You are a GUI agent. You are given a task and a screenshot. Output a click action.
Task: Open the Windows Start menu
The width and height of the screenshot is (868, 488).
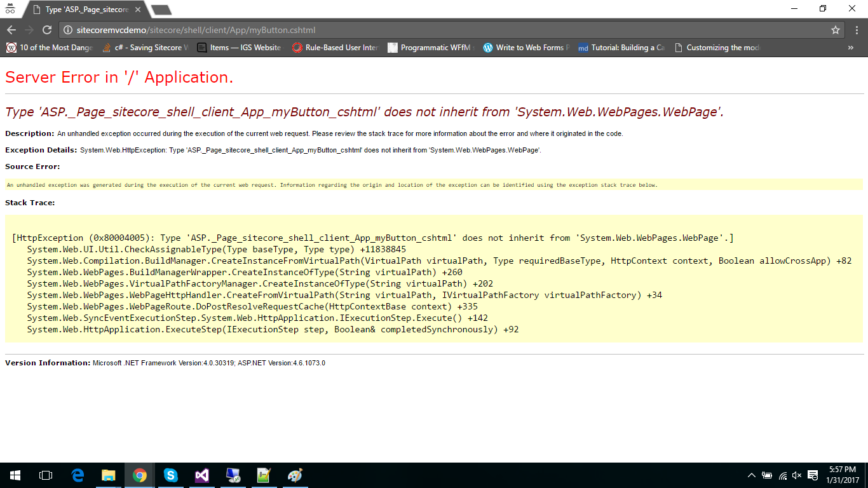tap(15, 475)
